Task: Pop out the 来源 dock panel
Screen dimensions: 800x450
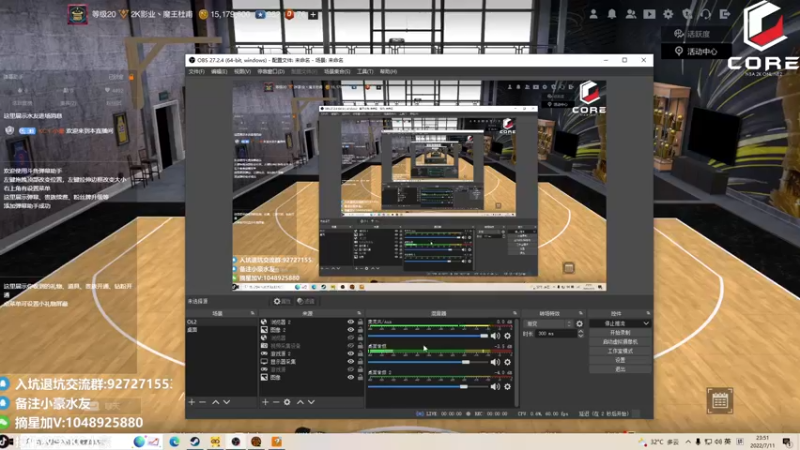Action: 359,313
